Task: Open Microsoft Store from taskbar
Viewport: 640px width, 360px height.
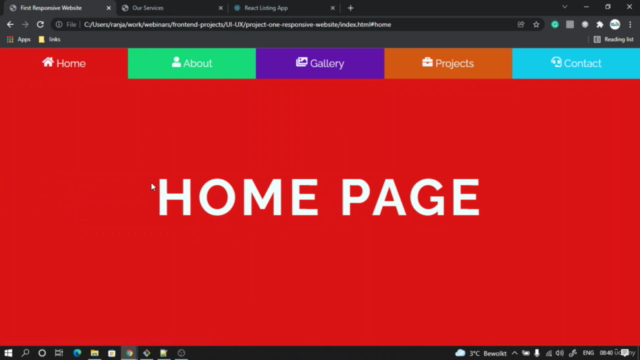Action: click(111, 353)
